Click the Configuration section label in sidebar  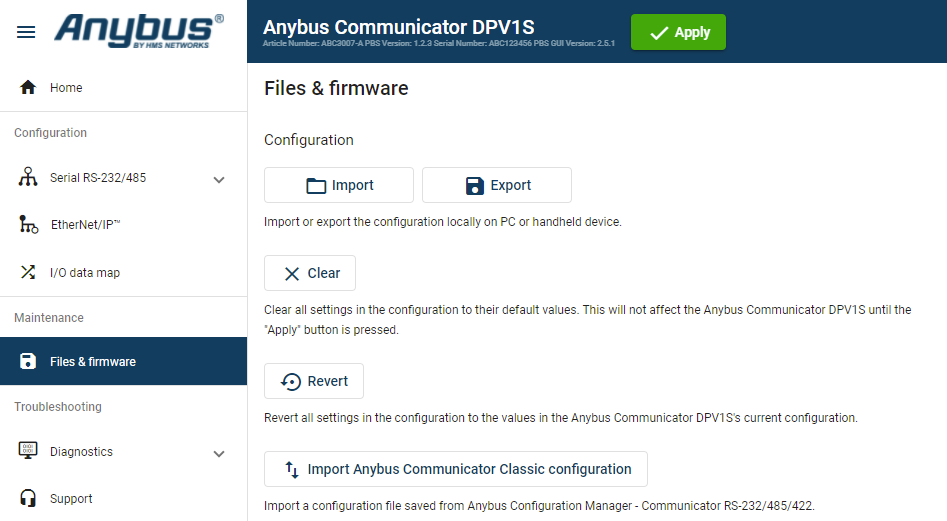(50, 133)
